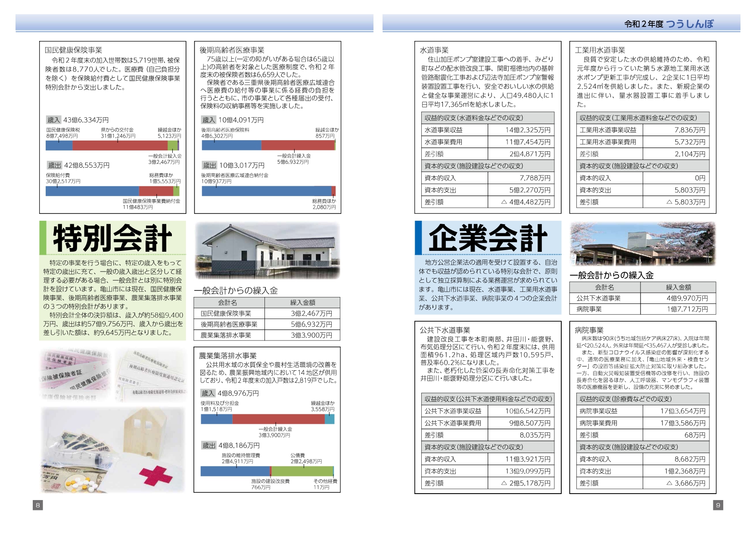Image resolution: width=756 pixels, height=535 pixels.
Task: Select the 企業会計 large heading
Action: [488, 238]
